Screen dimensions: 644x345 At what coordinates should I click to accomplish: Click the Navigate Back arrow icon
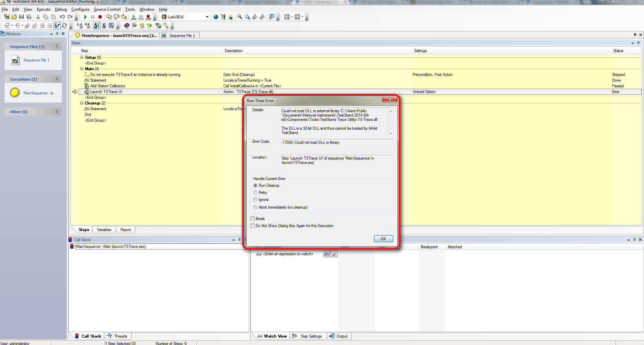tap(287, 17)
